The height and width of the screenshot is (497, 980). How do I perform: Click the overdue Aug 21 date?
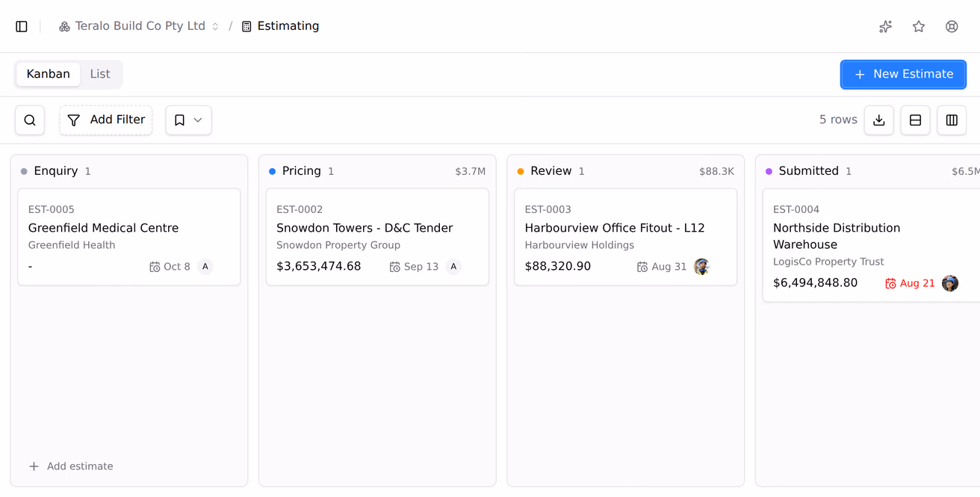click(910, 283)
